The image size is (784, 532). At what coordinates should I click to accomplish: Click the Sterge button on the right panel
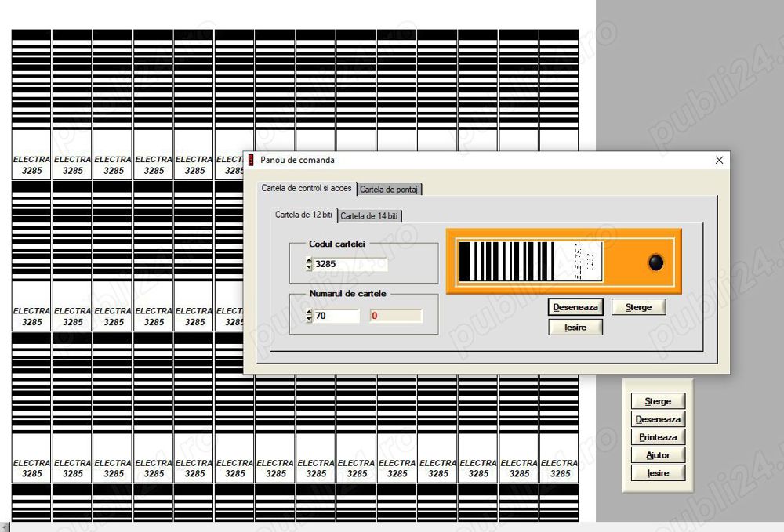(x=658, y=401)
